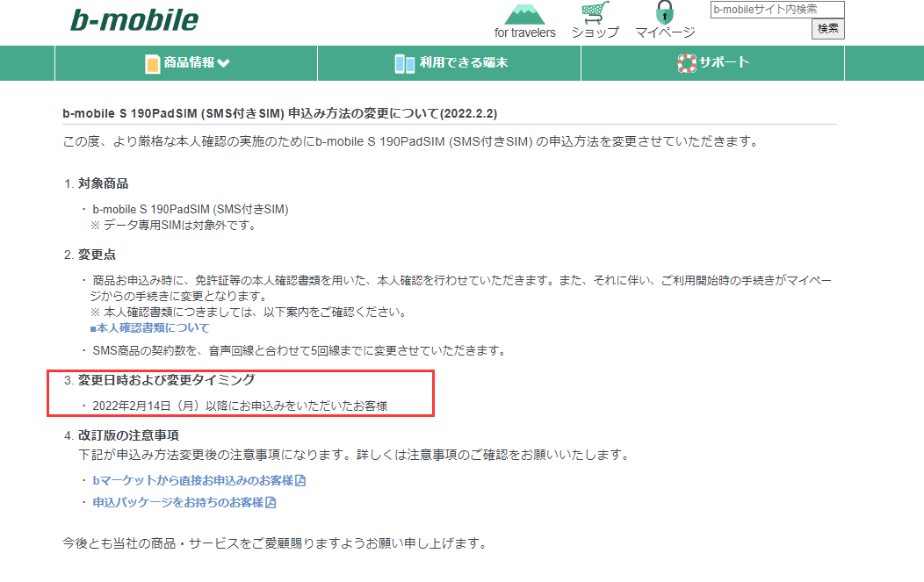Click the lifebuoy icon next to サポート
924x582 pixels.
tap(687, 63)
